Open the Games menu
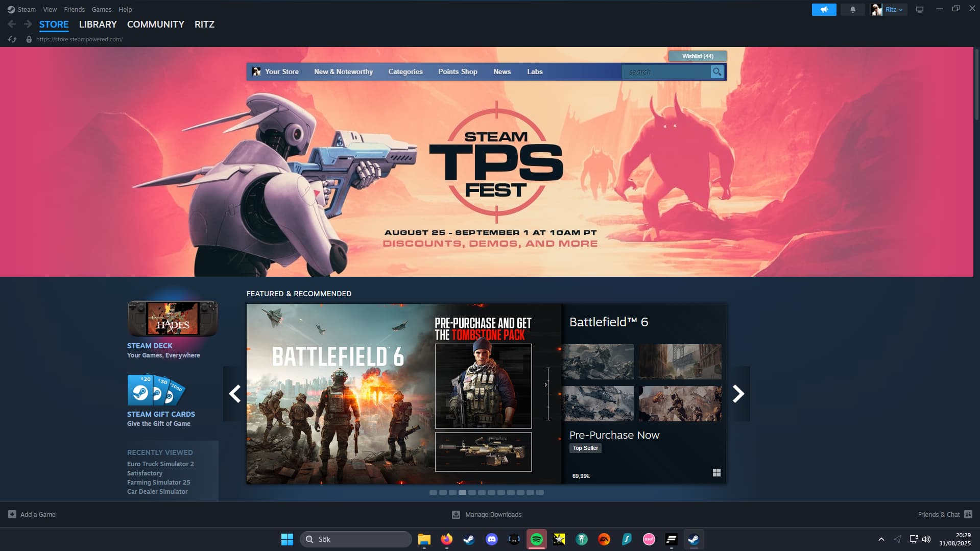The width and height of the screenshot is (980, 551). click(101, 10)
